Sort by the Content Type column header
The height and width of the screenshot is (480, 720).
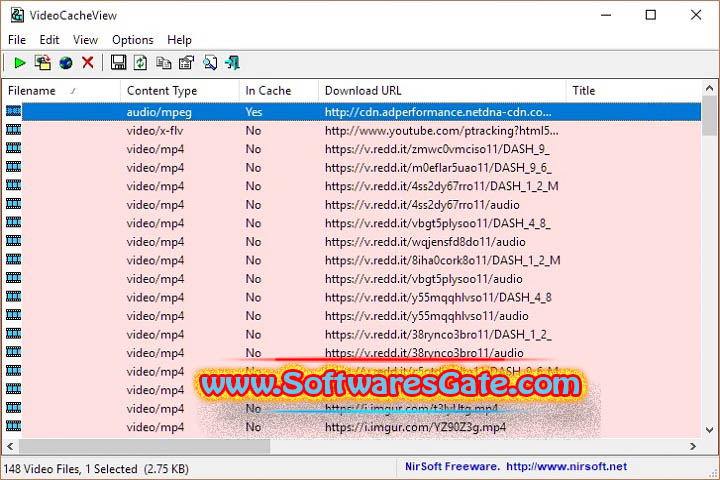click(x=180, y=91)
